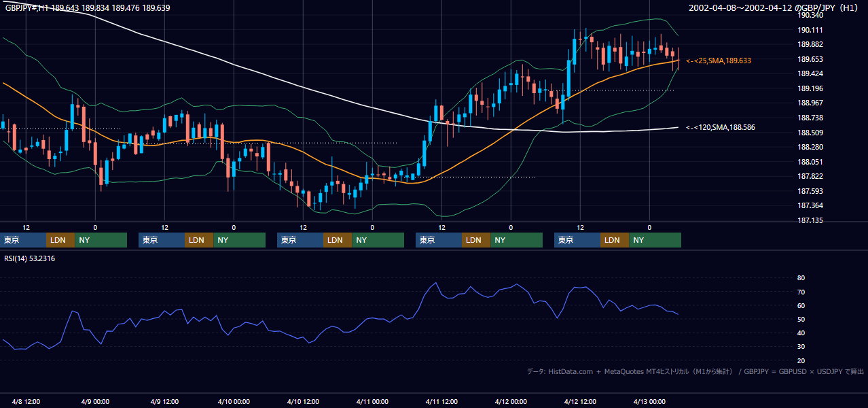Select the 4/13 00:00 time axis marker
The image size is (868, 408).
pos(649,402)
